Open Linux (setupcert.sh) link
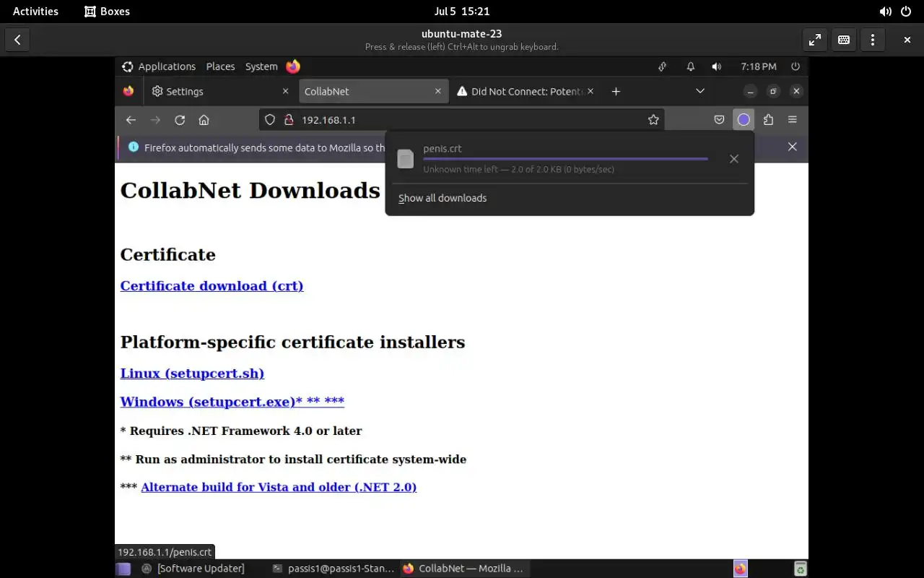The width and height of the screenshot is (924, 578). tap(192, 374)
